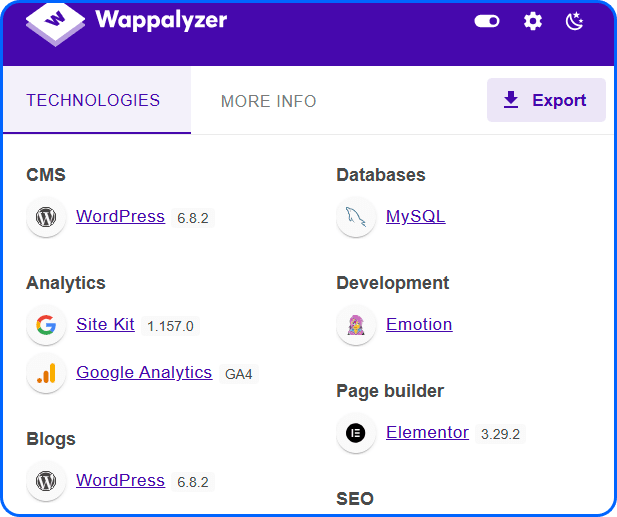
Task: Open the settings gear icon
Action: tap(533, 21)
